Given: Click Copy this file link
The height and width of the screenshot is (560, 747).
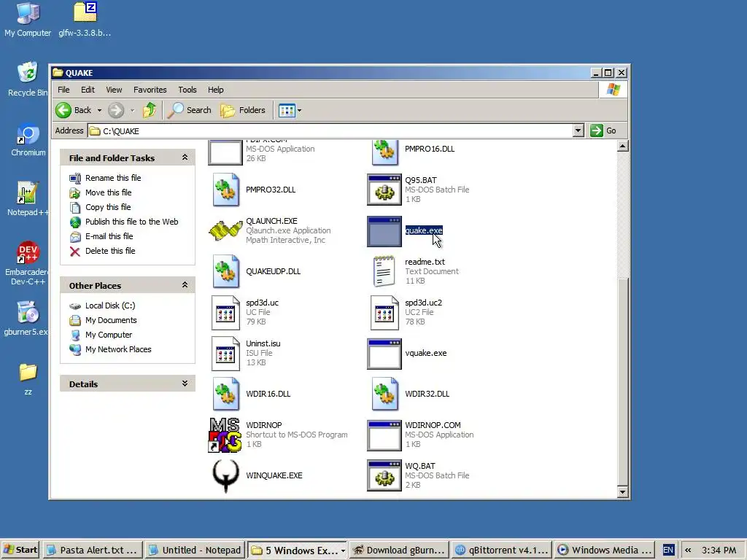Looking at the screenshot, I should (x=108, y=207).
